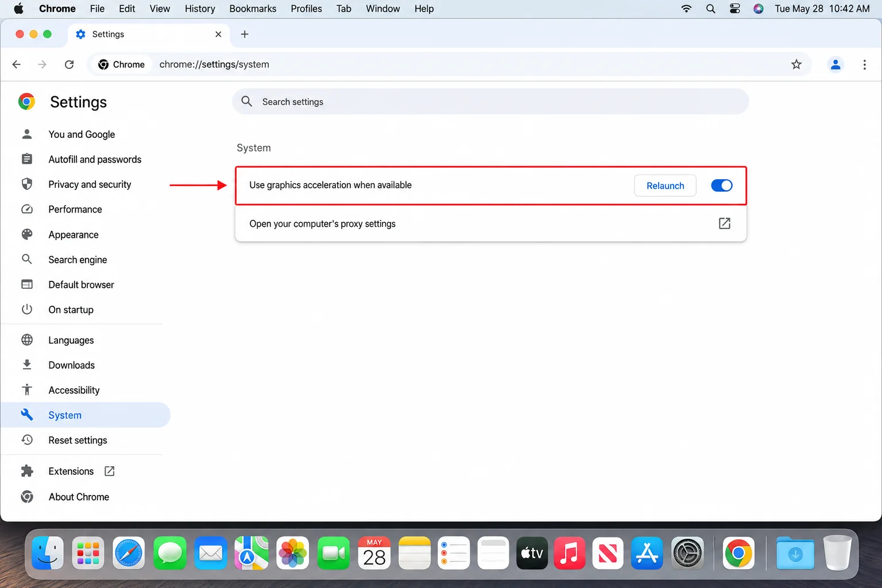Open On startup settings
This screenshot has width=882, height=588.
(71, 310)
